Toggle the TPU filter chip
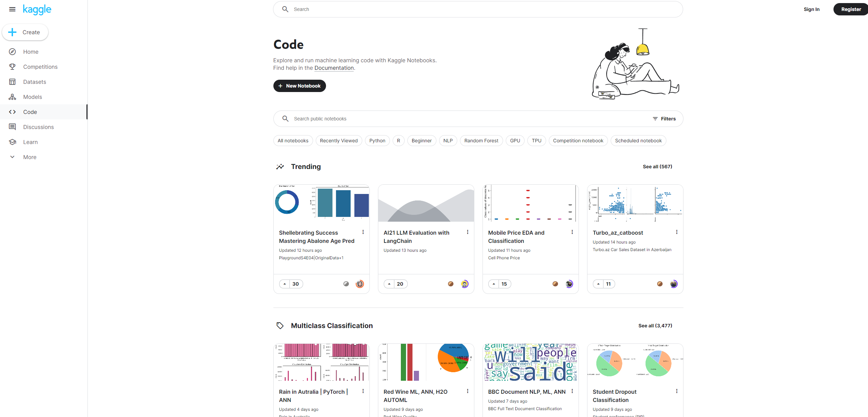 (537, 141)
